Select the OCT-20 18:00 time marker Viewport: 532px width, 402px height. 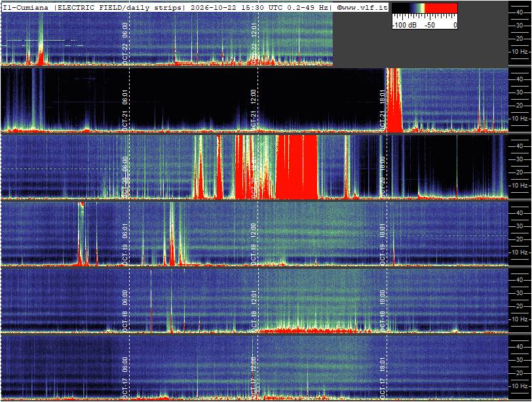tap(383, 176)
